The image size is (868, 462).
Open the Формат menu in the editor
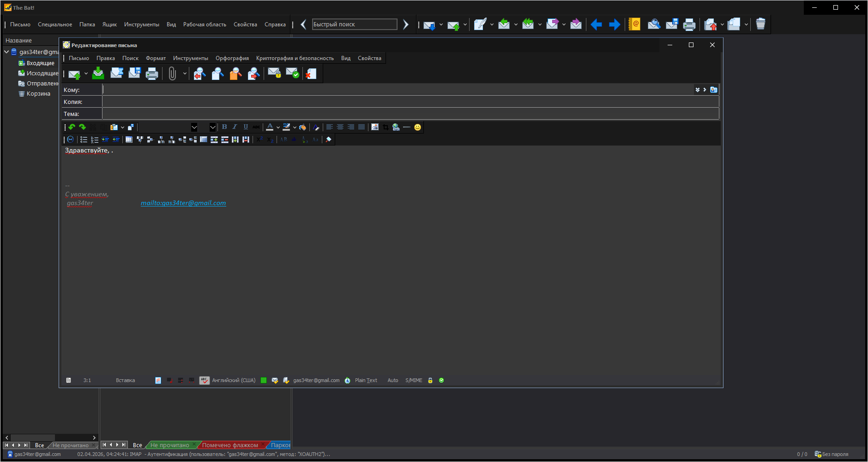coord(156,58)
